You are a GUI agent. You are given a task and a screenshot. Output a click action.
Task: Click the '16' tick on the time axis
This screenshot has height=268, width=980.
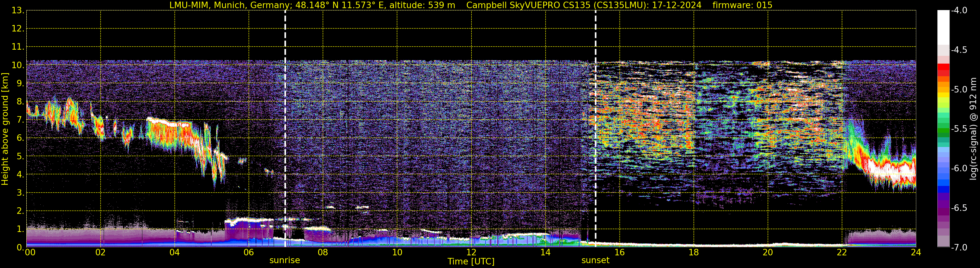point(619,252)
